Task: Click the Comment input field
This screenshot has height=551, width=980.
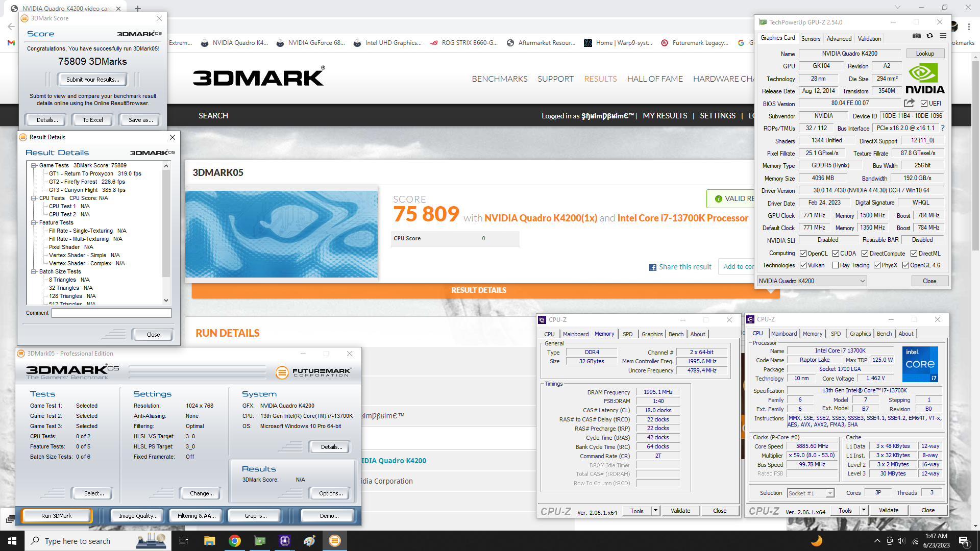Action: 111,313
